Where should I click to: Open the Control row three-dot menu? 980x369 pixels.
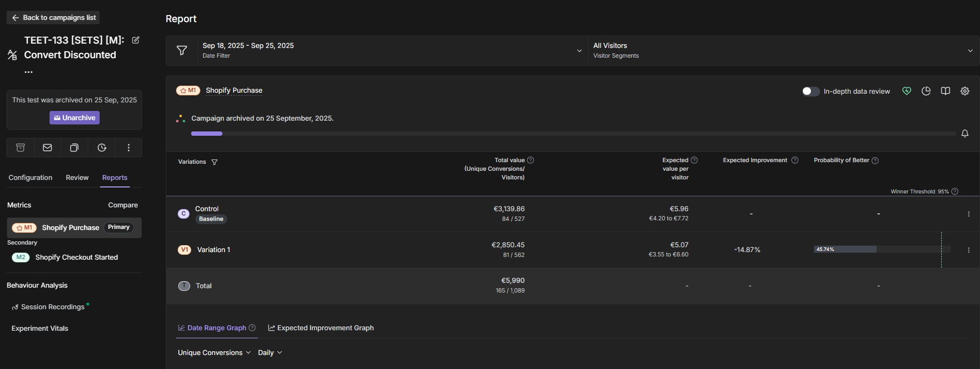tap(969, 214)
